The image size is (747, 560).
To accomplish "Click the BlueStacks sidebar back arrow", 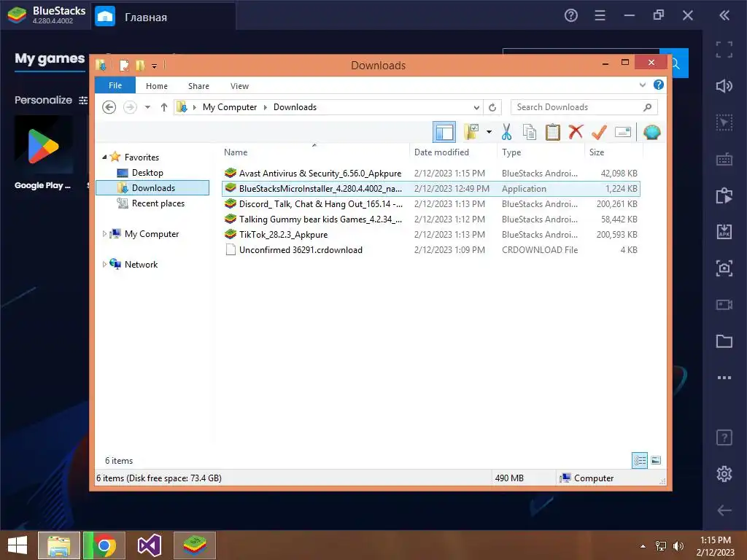I will pos(724,510).
